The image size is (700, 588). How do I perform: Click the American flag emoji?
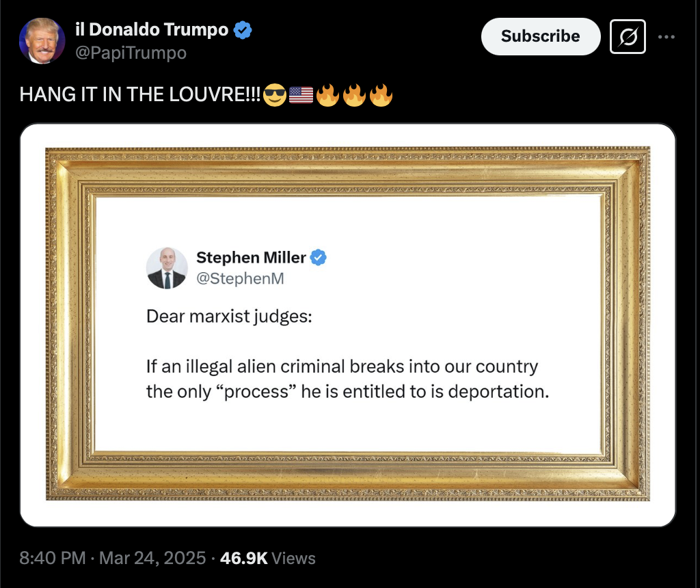301,94
